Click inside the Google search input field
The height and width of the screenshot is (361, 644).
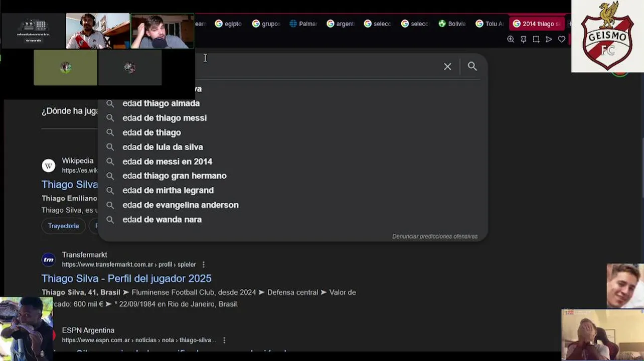click(x=316, y=66)
